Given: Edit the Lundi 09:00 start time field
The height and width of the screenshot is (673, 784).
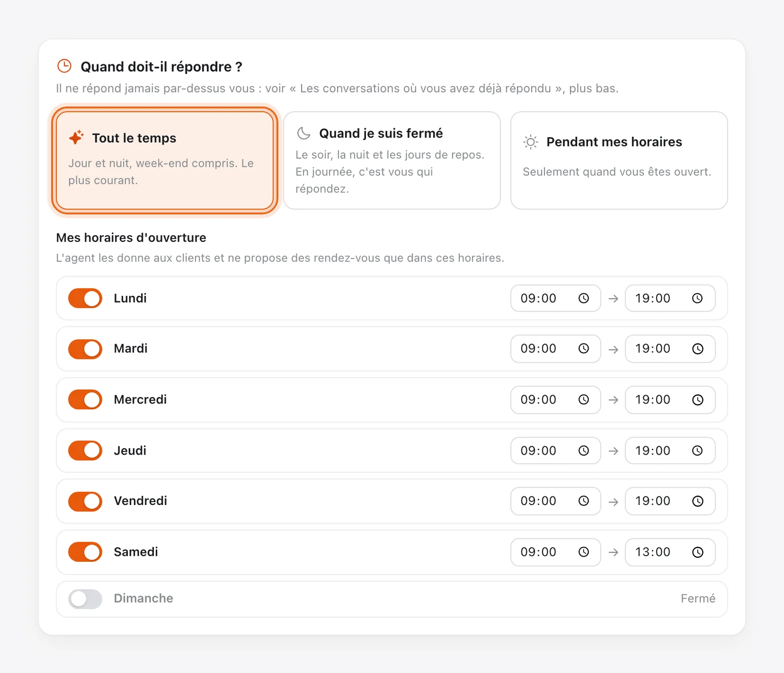Looking at the screenshot, I should click(x=556, y=298).
